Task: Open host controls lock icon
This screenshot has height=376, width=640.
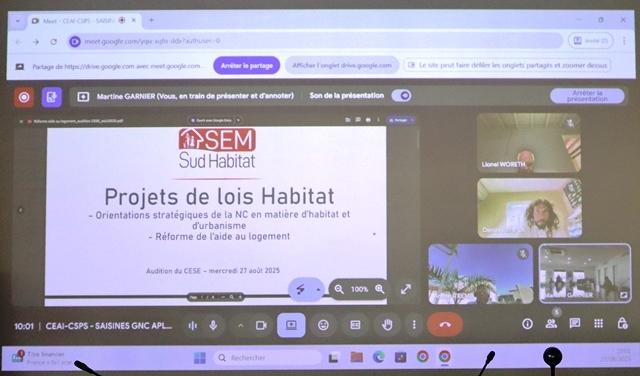Action: 622,324
